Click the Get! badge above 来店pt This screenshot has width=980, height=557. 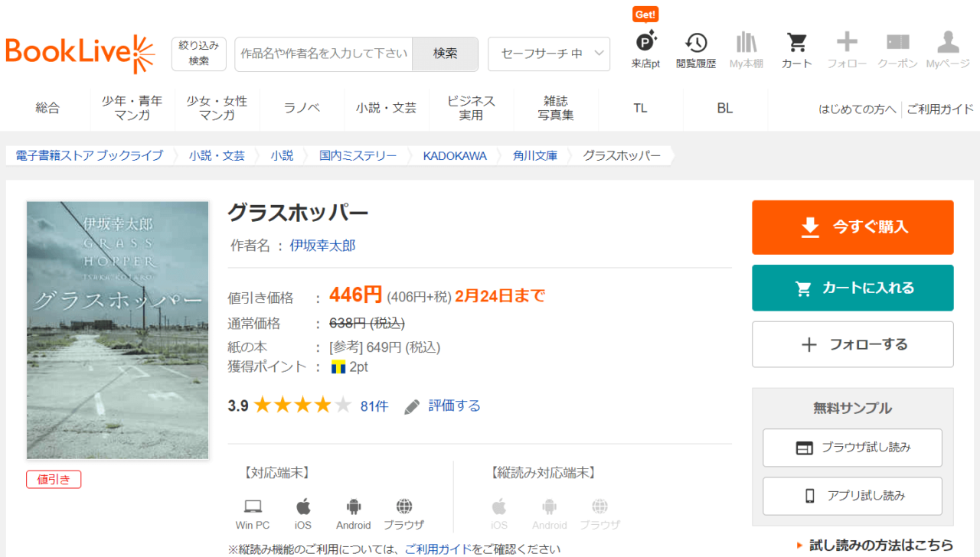[x=645, y=14]
